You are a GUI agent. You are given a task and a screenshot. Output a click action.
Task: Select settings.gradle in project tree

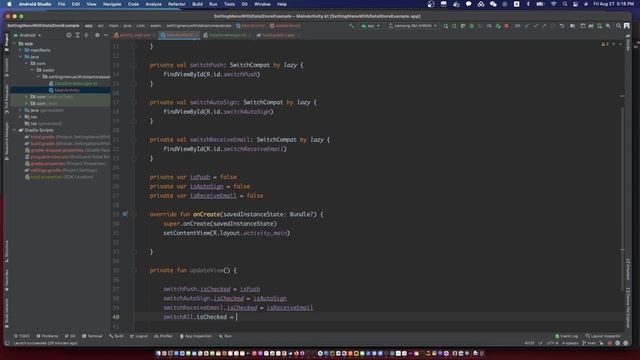(x=61, y=170)
